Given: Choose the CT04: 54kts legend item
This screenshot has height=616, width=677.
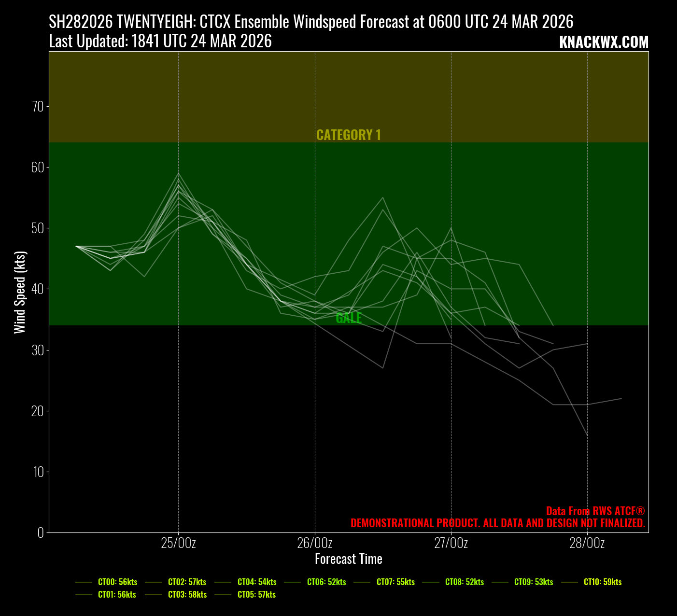Looking at the screenshot, I should [x=257, y=582].
